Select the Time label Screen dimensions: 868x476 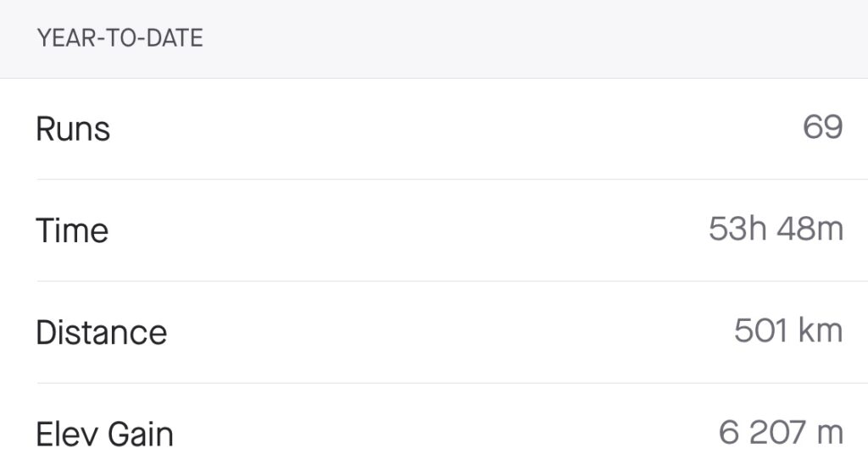tap(72, 230)
